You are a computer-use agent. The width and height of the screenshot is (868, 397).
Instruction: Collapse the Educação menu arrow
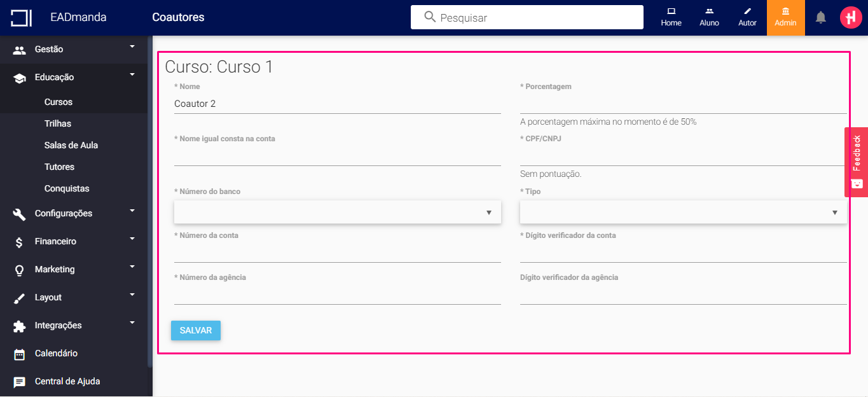132,74
